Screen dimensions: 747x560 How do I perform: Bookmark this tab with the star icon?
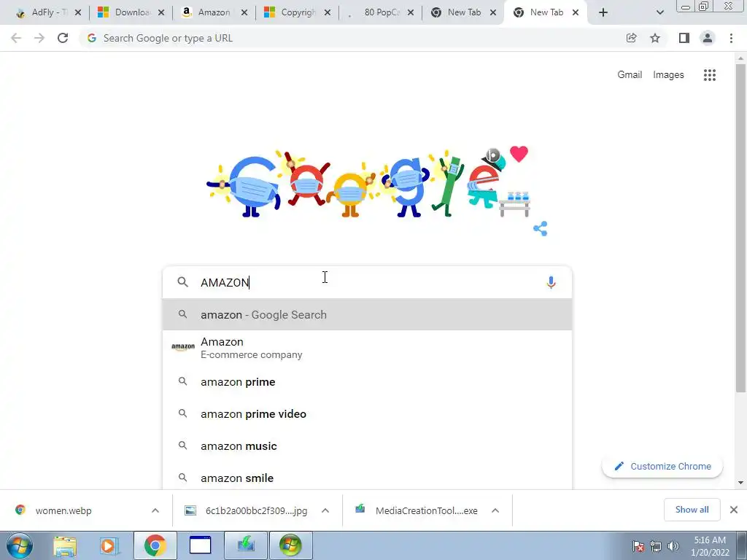click(655, 38)
